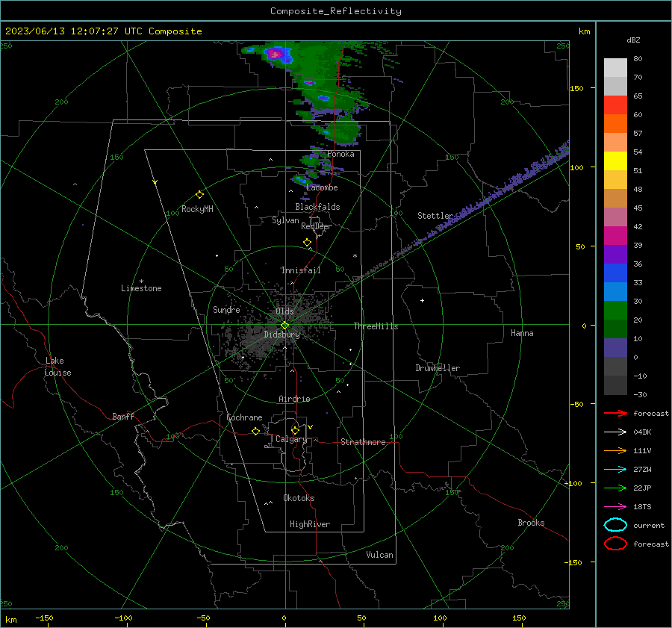Click the Lake Louise label

[57, 367]
